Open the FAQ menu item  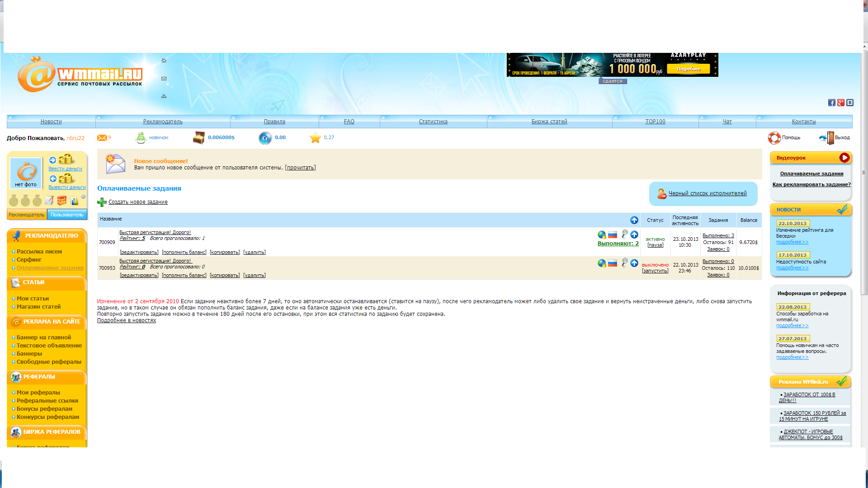349,122
